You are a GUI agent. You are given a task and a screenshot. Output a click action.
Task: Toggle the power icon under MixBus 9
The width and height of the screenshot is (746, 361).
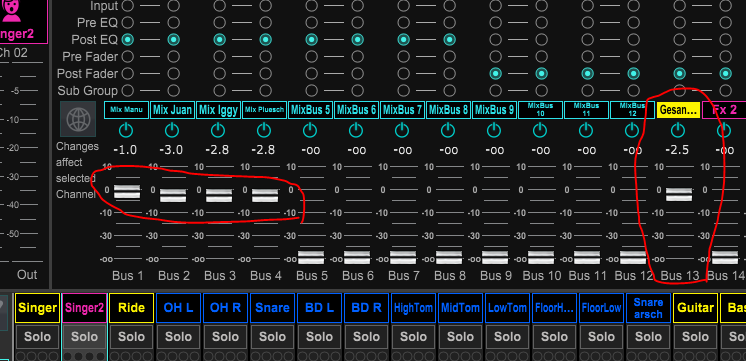(x=494, y=130)
